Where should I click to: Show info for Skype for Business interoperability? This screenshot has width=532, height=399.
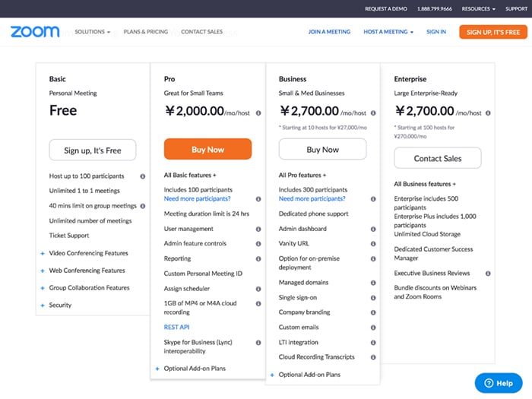[258, 343]
